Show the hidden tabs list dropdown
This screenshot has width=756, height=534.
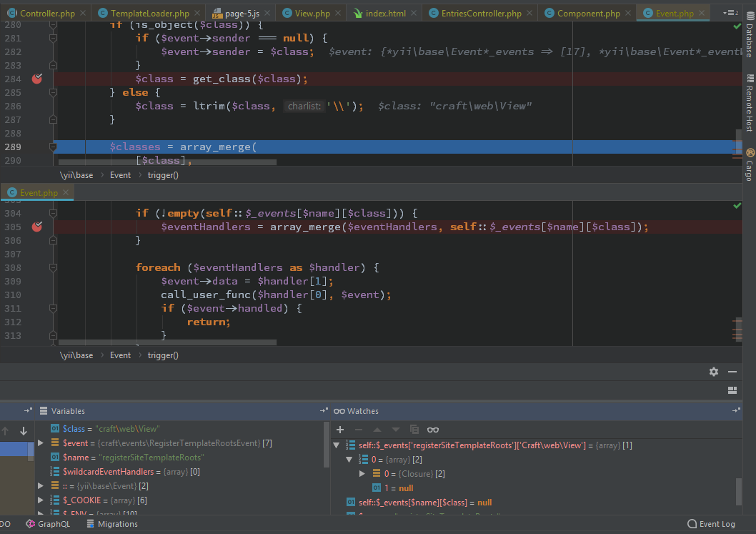coord(730,13)
